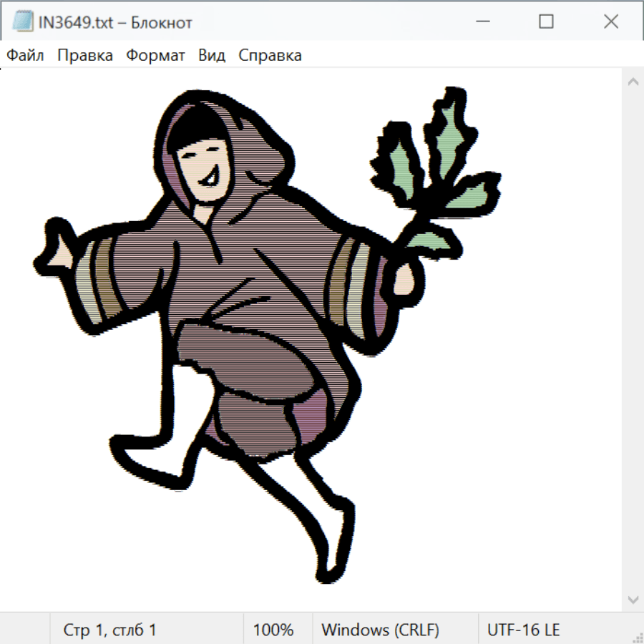This screenshot has width=644, height=644.
Task: Minimize the Блокнот window
Action: point(482,22)
